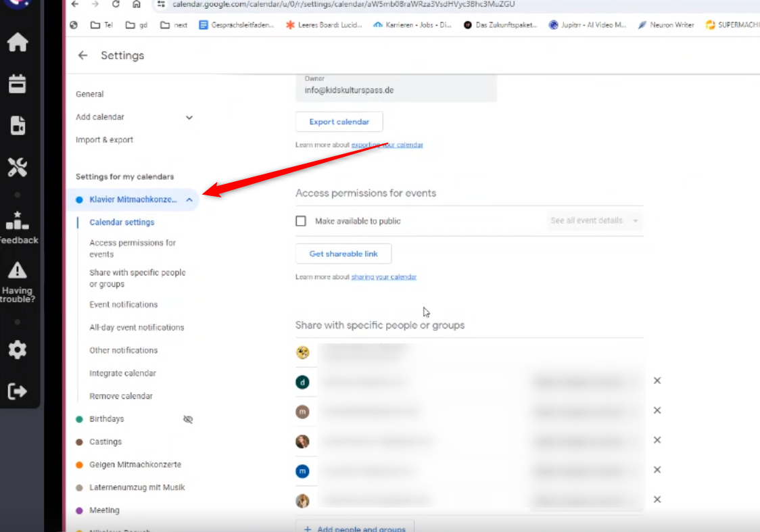Select Calendar settings sub-item
This screenshot has width=760, height=532.
click(122, 222)
